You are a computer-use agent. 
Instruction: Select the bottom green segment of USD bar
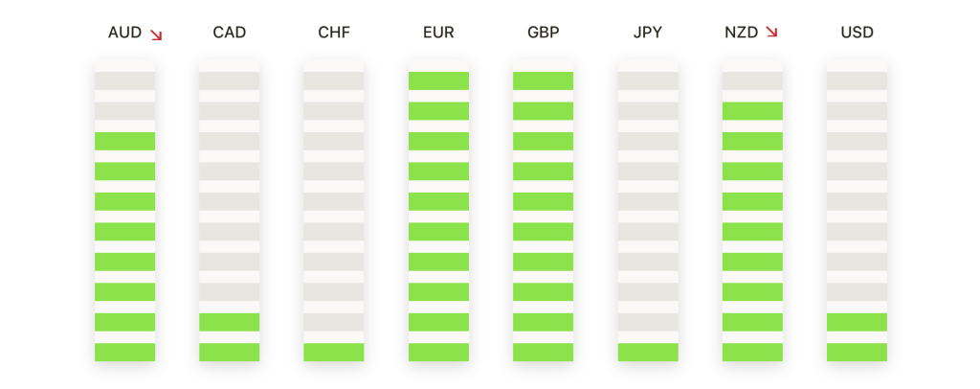857,352
